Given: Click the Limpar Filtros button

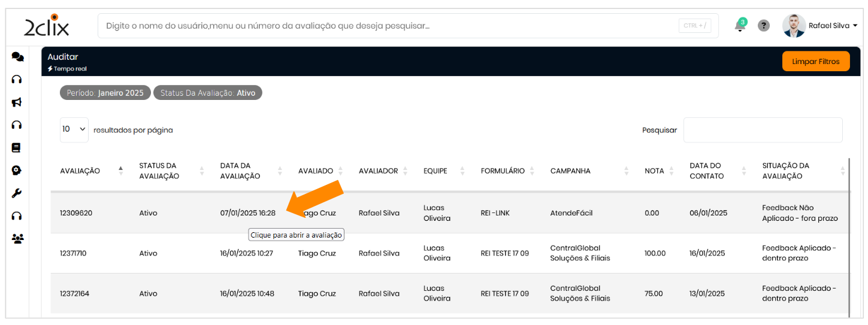Looking at the screenshot, I should point(815,62).
